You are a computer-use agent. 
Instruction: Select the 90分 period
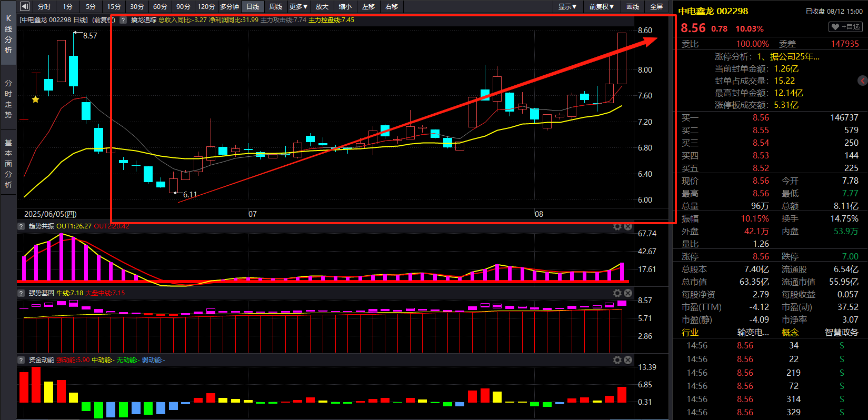183,6
